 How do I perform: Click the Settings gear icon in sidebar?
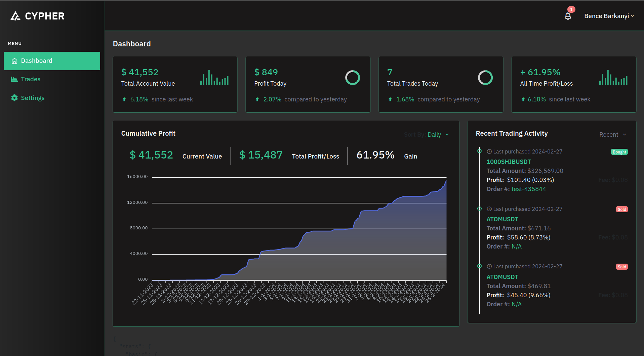[14, 98]
